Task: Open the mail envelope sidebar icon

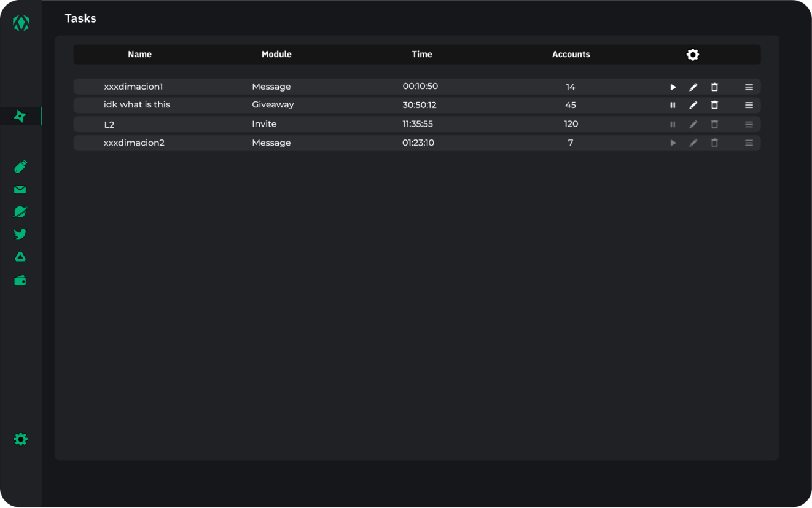Action: coord(20,190)
